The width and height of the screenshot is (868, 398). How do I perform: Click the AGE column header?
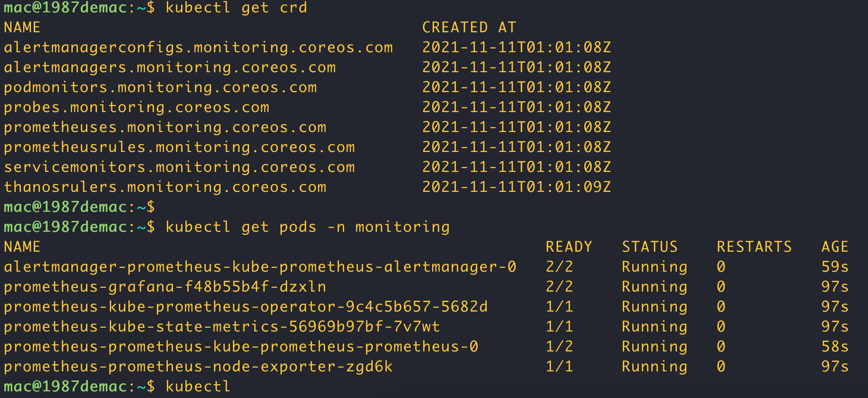pos(835,247)
